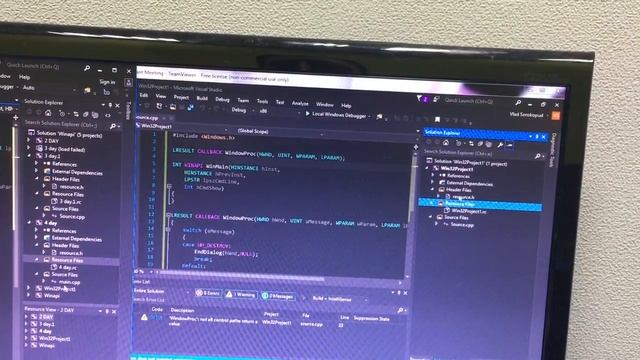This screenshot has height=360, width=640.
Task: Click the pin icon on right Solution Explorer header
Action: [537, 137]
